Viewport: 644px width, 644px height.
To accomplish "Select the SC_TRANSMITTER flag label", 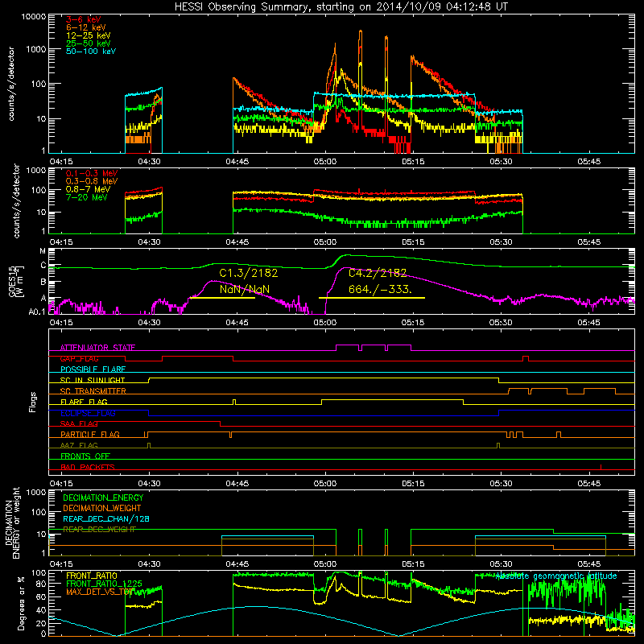I will tap(93, 391).
